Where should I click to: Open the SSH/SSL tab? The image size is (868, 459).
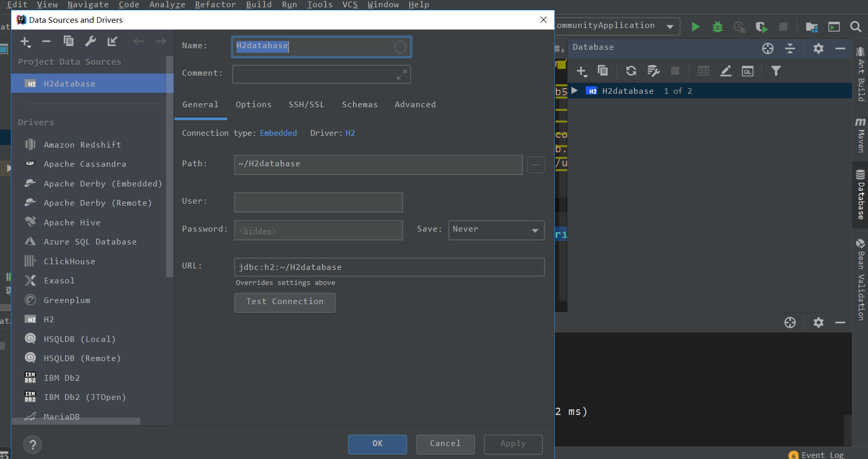tap(306, 105)
